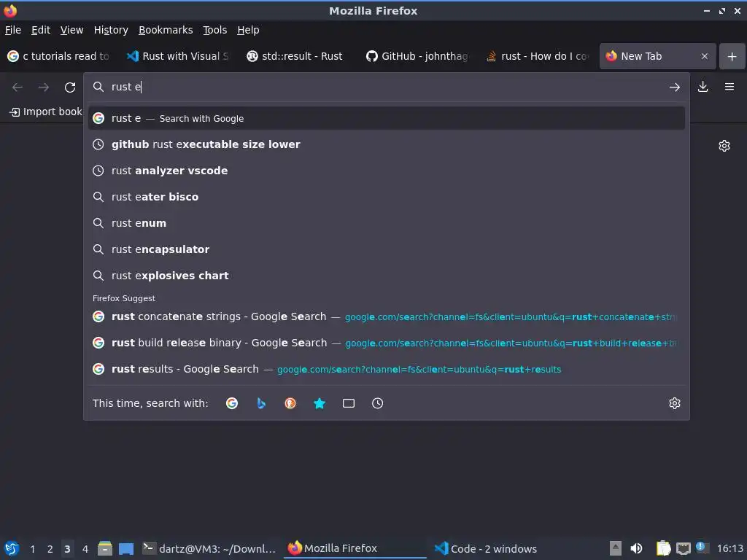Open the Downloads panel icon
747x560 pixels.
703,87
